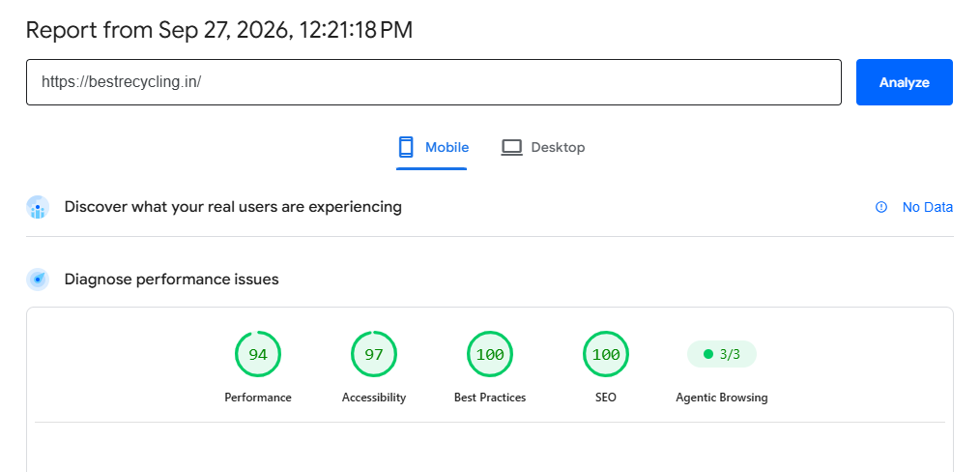
Task: Focus the URL field with bestrecycling.in
Action: (x=434, y=82)
